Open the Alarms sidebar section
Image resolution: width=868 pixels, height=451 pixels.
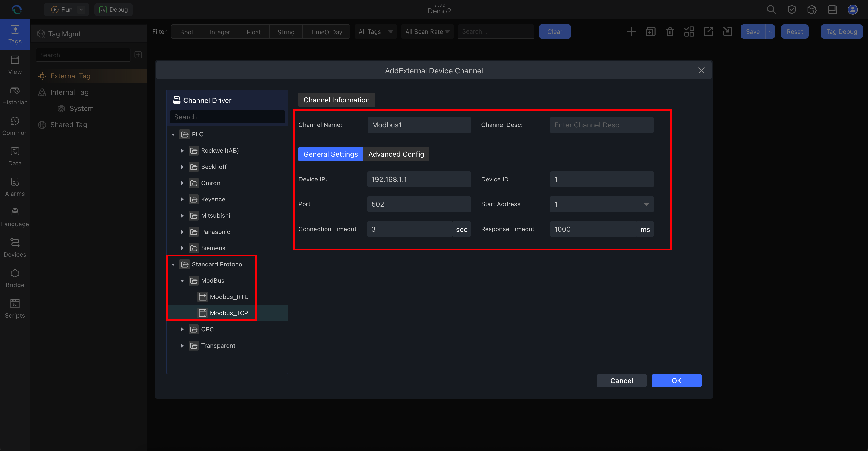pyautogui.click(x=15, y=187)
